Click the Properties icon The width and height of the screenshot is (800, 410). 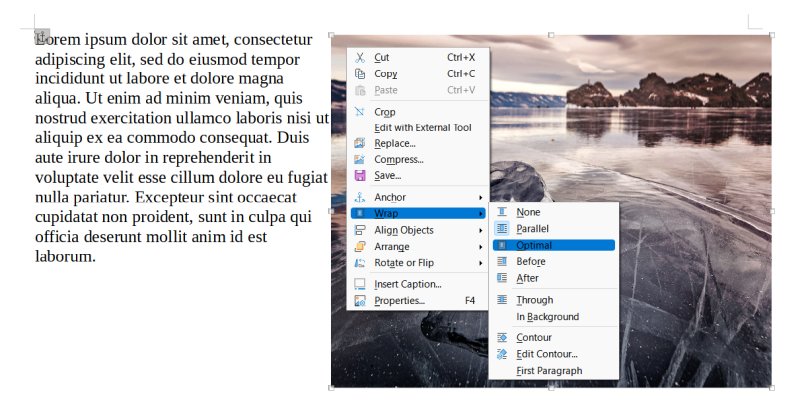coord(360,300)
